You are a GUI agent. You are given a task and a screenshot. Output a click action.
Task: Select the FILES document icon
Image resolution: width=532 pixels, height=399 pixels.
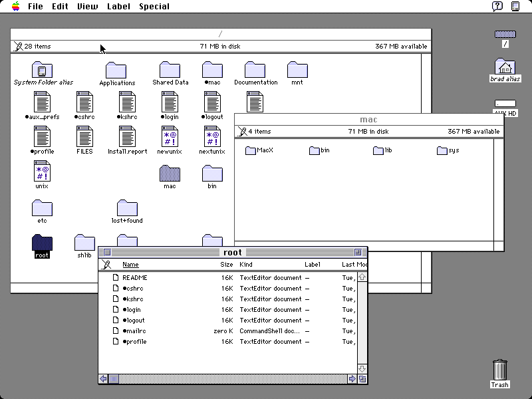(x=84, y=136)
